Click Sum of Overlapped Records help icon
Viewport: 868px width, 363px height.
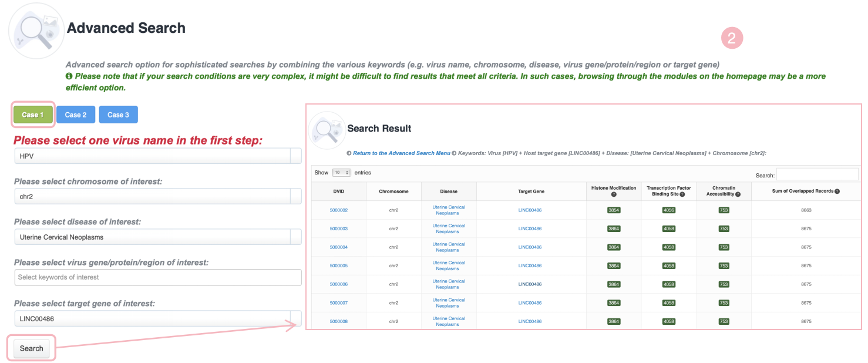tap(837, 191)
